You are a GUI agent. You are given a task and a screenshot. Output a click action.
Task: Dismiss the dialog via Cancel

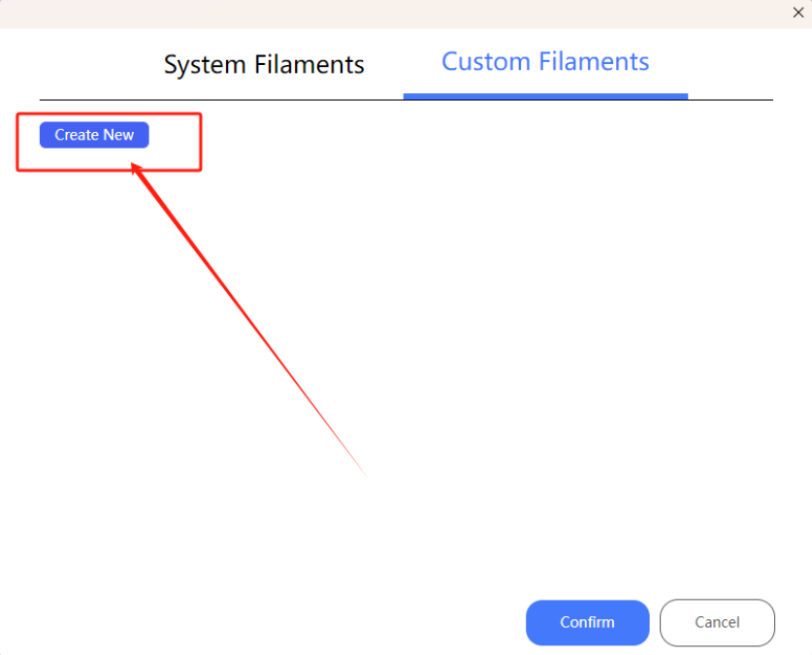click(x=717, y=622)
